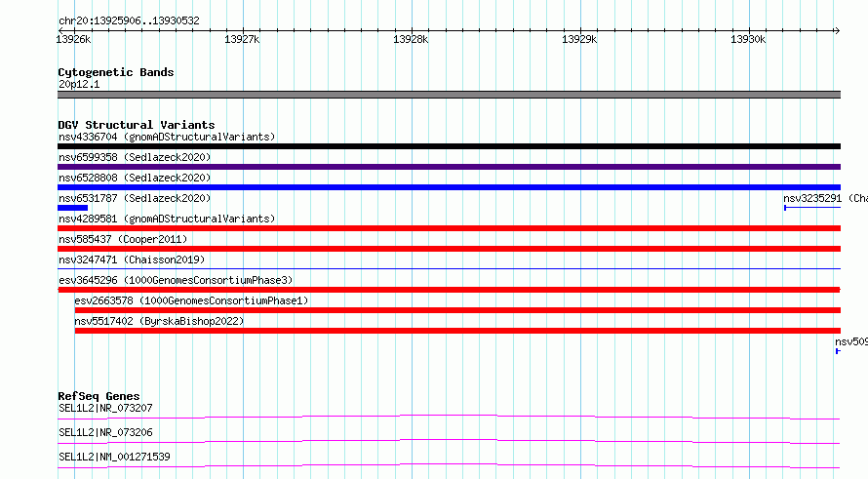868x479 pixels.
Task: Select the red nsv585437 variant bar
Action: pos(449,249)
